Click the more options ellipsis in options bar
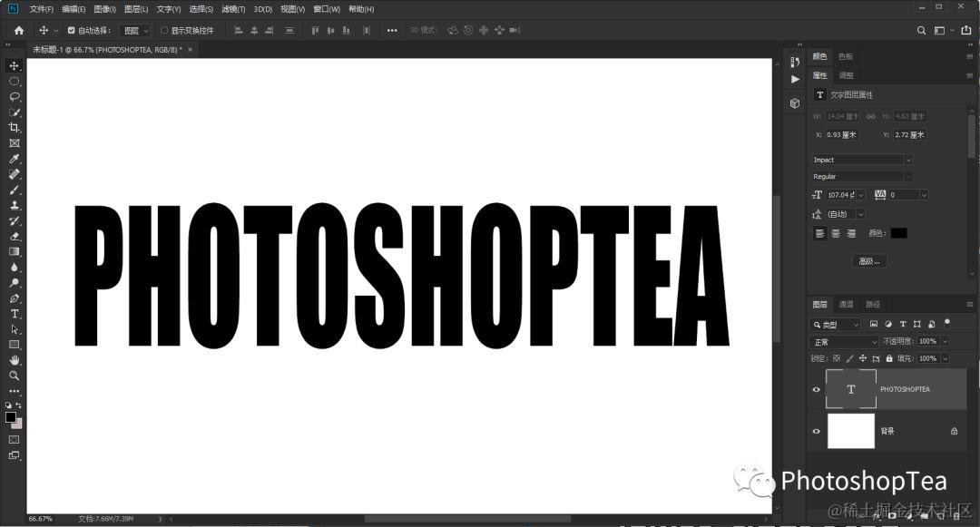980x527 pixels. pyautogui.click(x=392, y=30)
